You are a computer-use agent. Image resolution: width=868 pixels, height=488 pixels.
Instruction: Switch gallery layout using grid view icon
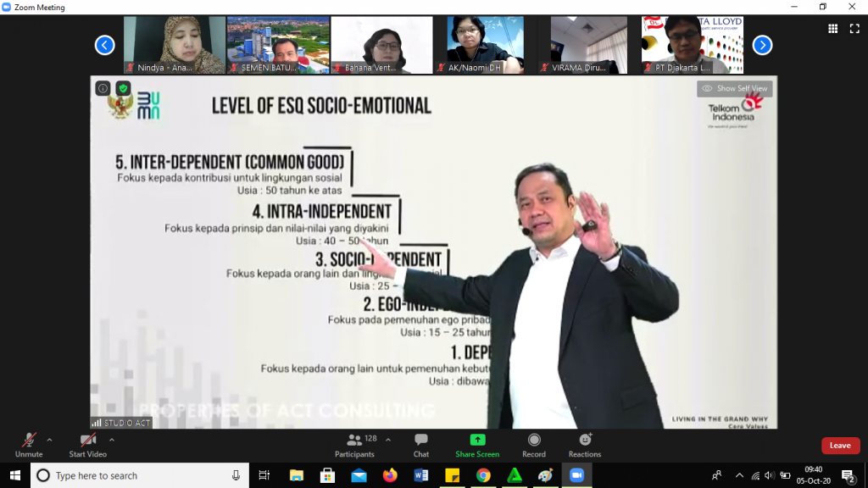(832, 28)
